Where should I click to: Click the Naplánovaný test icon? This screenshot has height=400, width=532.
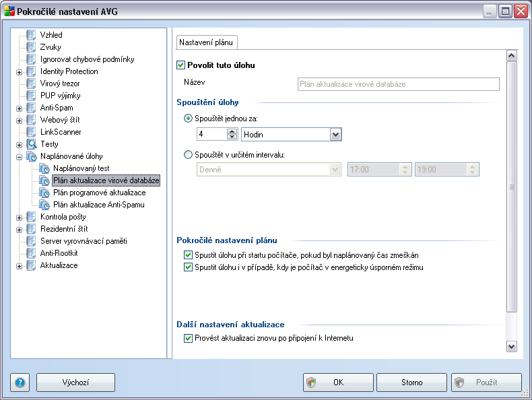click(x=44, y=168)
